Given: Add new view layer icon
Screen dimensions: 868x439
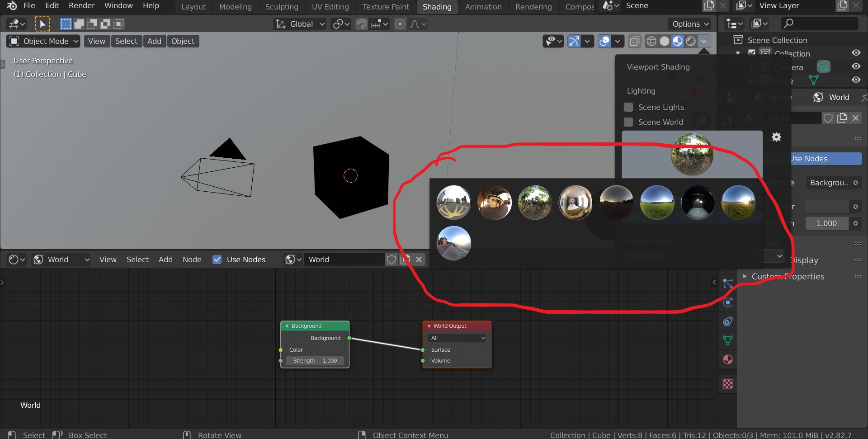Looking at the screenshot, I should point(842,5).
